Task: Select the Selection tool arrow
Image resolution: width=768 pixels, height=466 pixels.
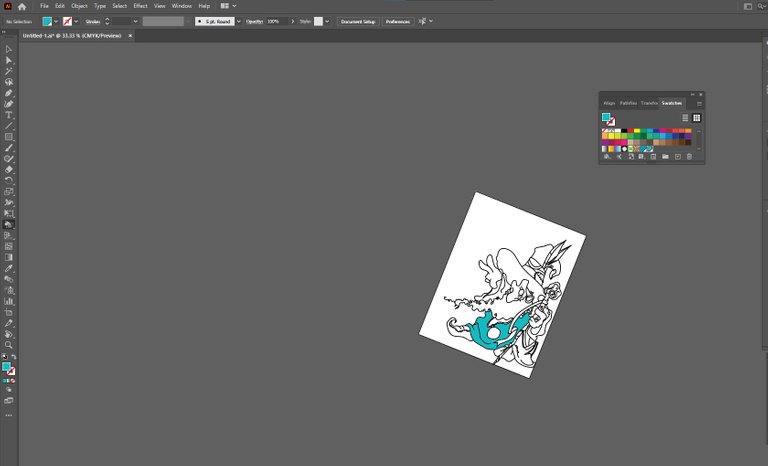Action: pyautogui.click(x=8, y=49)
